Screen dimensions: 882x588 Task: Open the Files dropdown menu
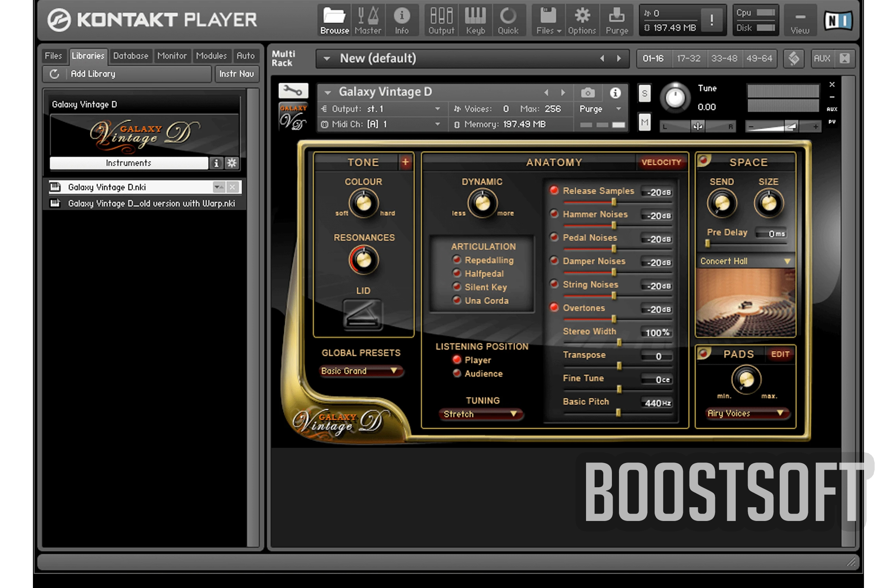point(548,21)
